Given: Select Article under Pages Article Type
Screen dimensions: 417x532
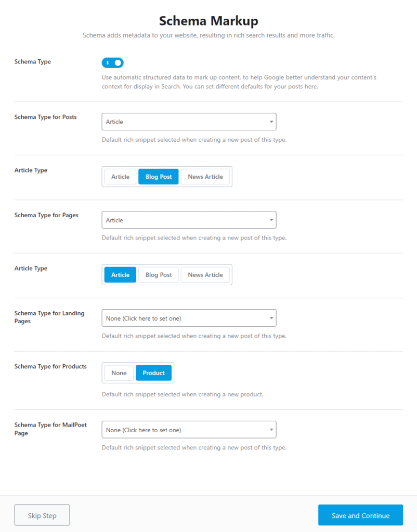Looking at the screenshot, I should [x=120, y=275].
